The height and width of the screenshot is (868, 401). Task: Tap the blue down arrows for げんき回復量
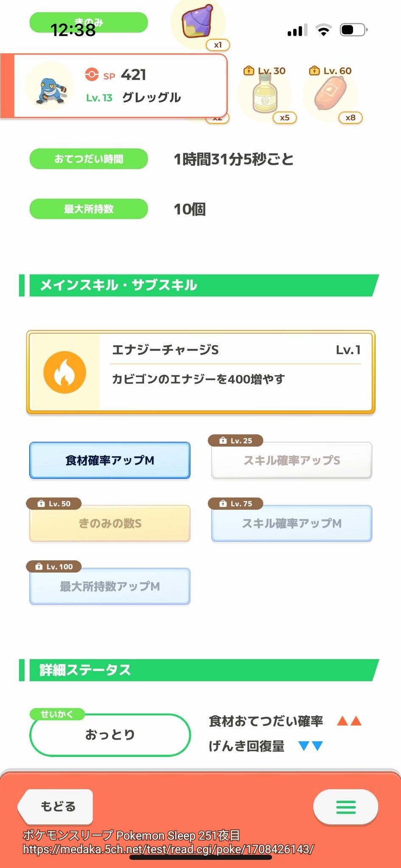(x=311, y=746)
